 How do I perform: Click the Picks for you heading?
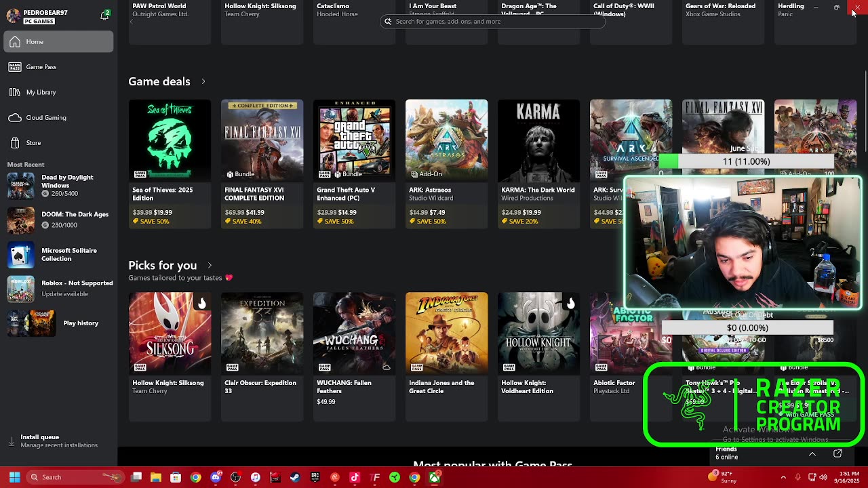(163, 265)
